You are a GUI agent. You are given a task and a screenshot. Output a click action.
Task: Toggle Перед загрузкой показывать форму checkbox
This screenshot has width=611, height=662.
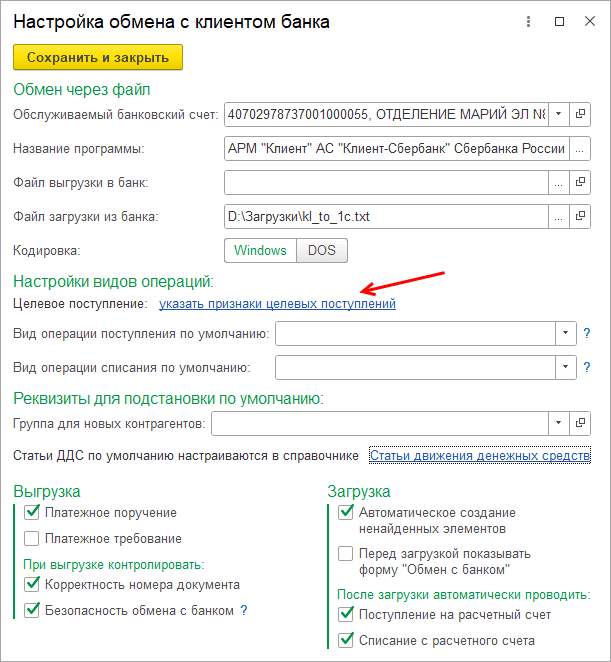click(346, 553)
